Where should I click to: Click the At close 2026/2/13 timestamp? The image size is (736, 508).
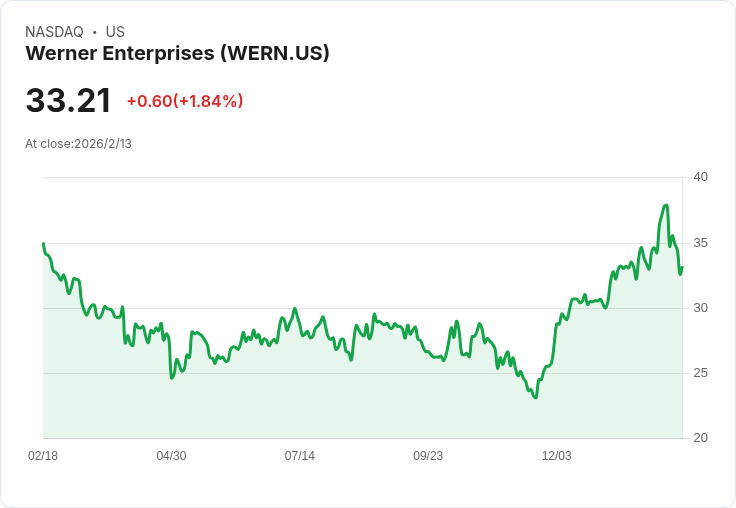78,144
